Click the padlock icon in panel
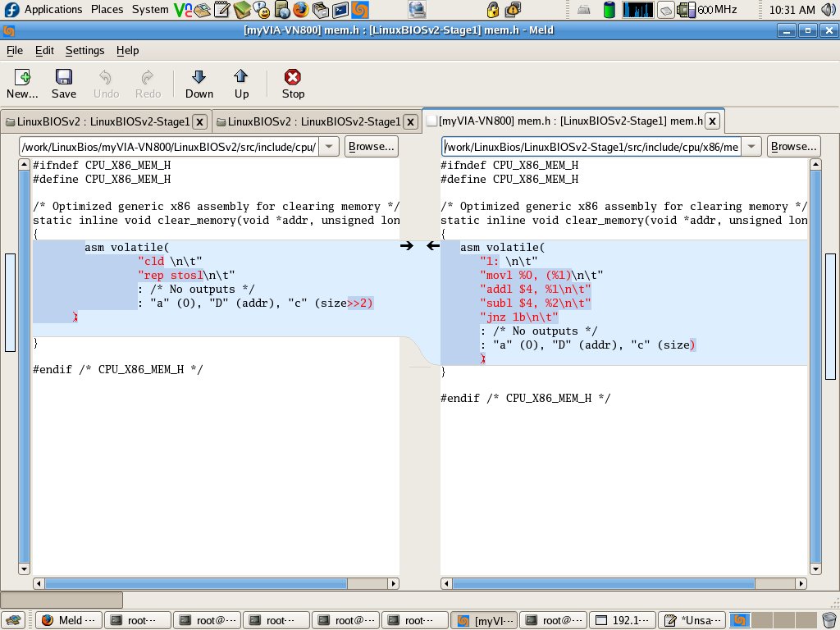840x630 pixels. point(492,10)
